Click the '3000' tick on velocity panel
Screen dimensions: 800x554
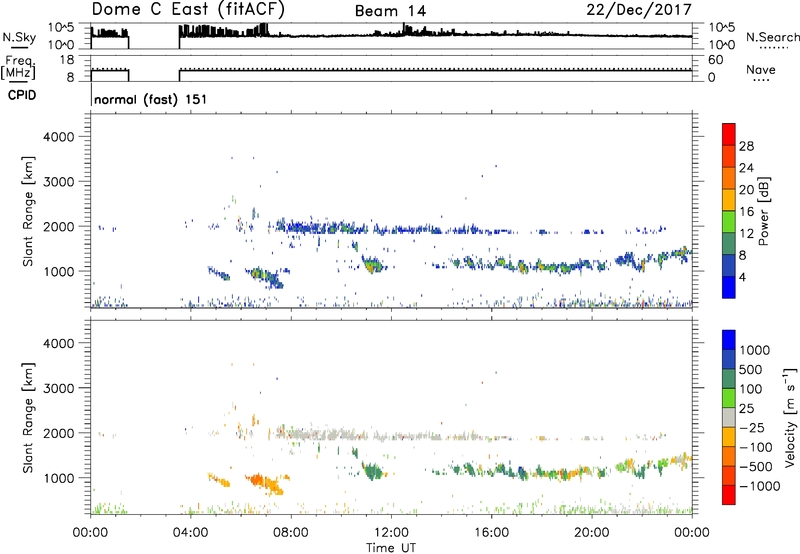pos(58,388)
